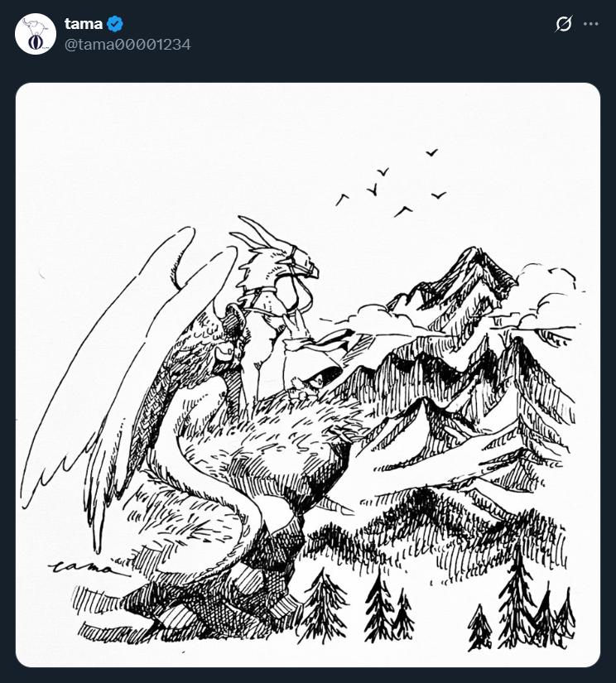Open the three-dot more options menu
Screen dimensions: 616x683
[590, 24]
